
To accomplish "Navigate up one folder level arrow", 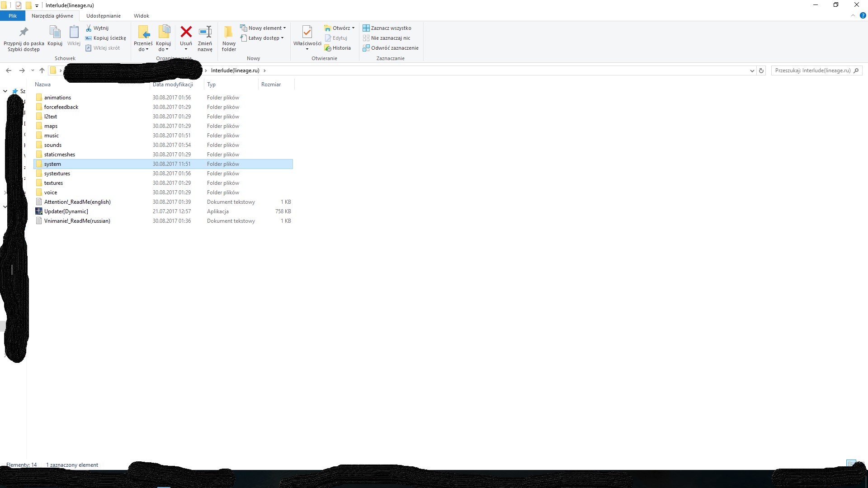I will point(42,70).
